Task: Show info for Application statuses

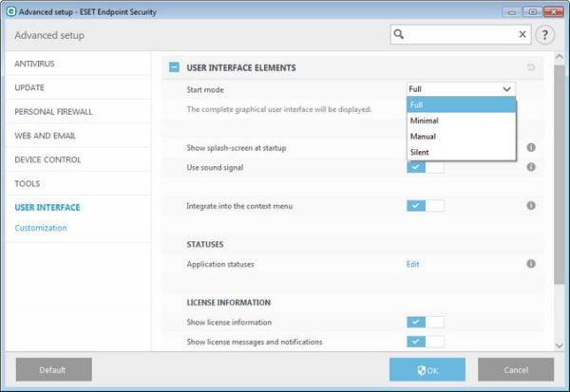Action: click(x=531, y=264)
